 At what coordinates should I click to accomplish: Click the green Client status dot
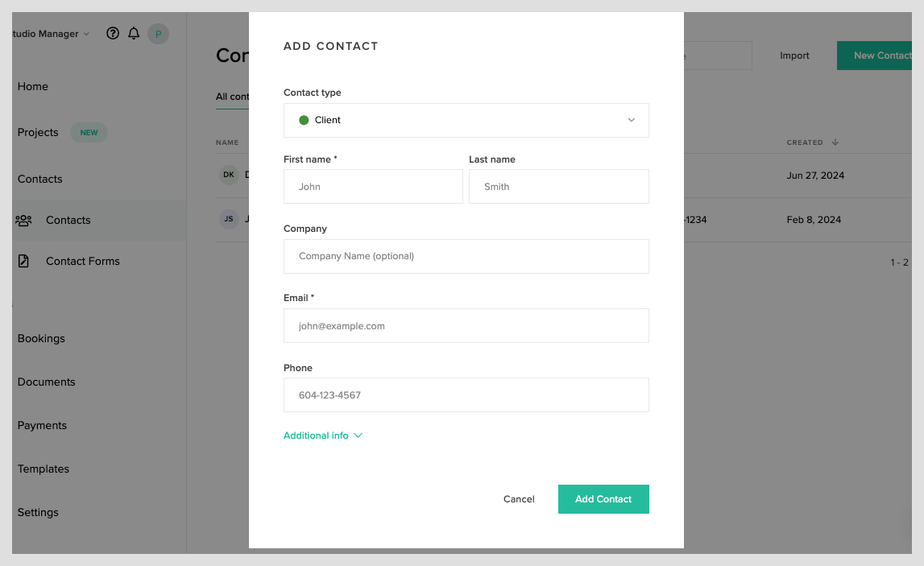[x=304, y=119]
